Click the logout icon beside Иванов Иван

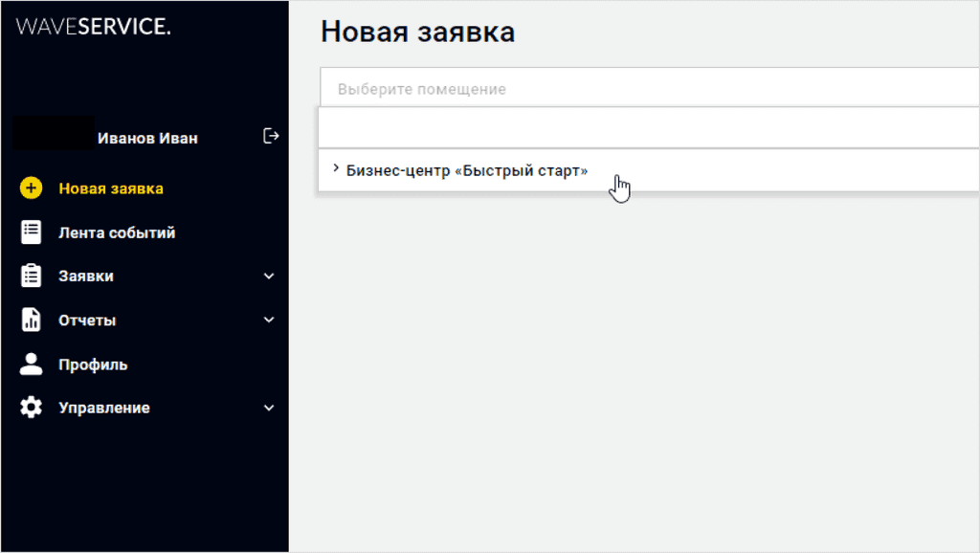pyautogui.click(x=271, y=136)
